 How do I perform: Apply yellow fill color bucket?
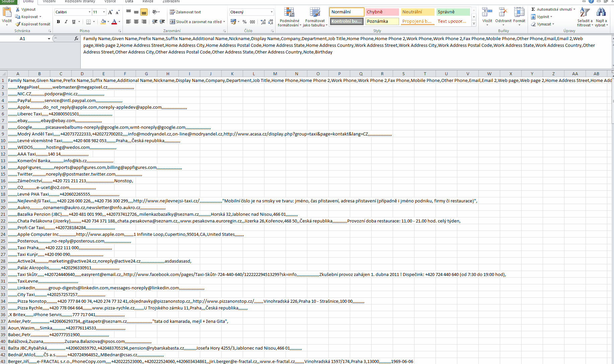coord(103,22)
